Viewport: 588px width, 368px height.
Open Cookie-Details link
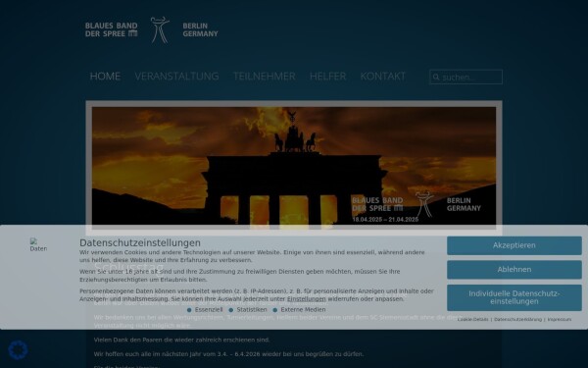click(x=473, y=320)
